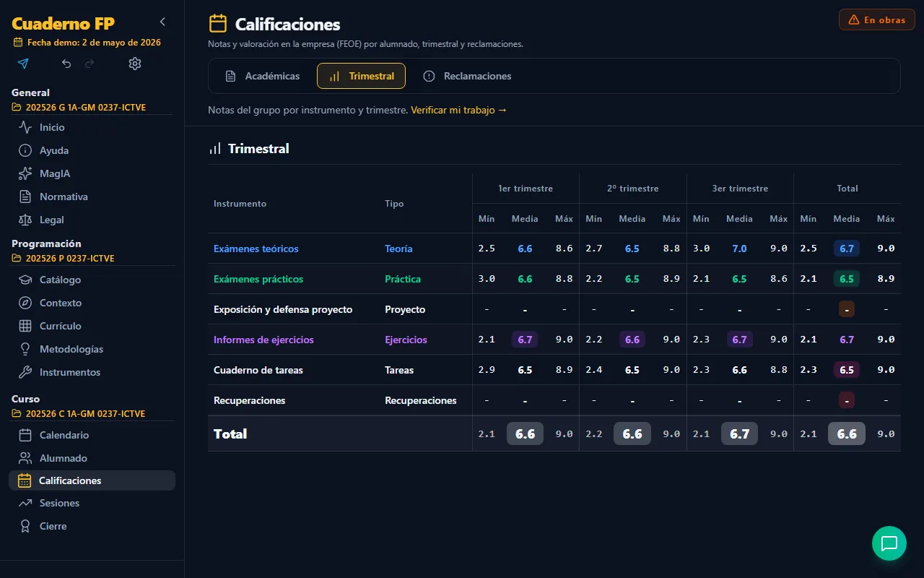Open programming folder 202526 P 0237-ICTVE

click(63, 259)
